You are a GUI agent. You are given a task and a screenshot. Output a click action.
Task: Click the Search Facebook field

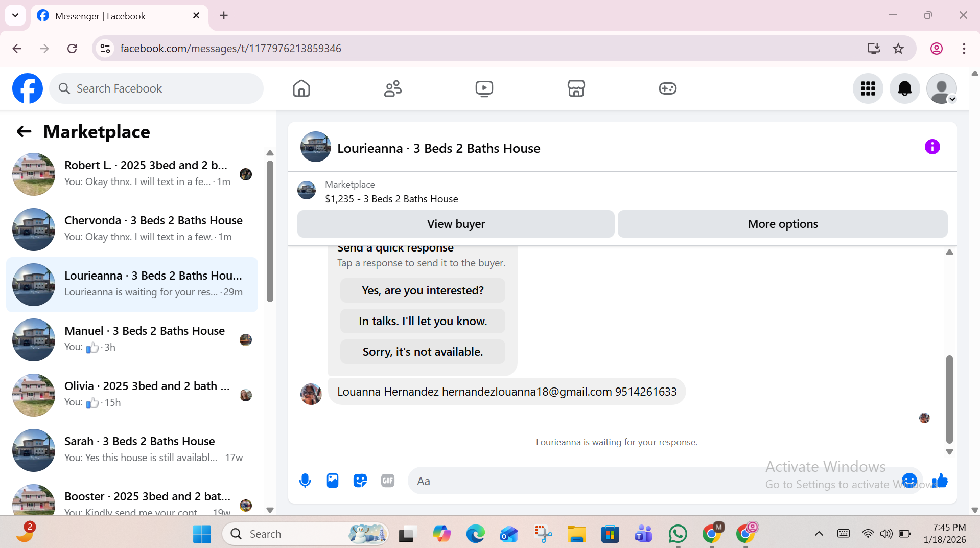pos(156,88)
